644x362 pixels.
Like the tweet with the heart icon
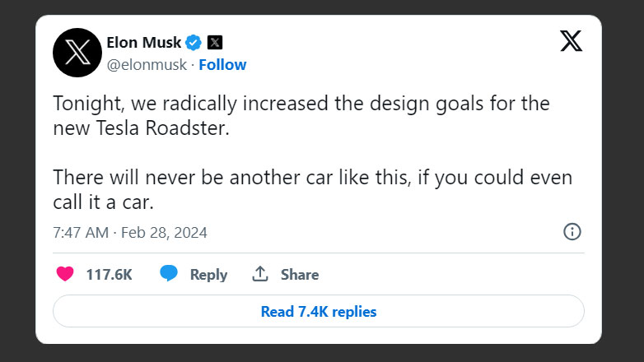64,274
